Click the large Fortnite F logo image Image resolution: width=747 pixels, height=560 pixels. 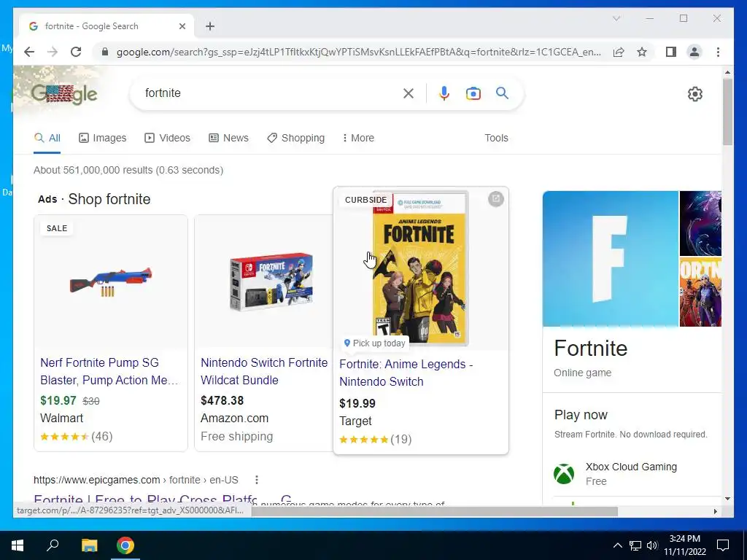point(611,259)
